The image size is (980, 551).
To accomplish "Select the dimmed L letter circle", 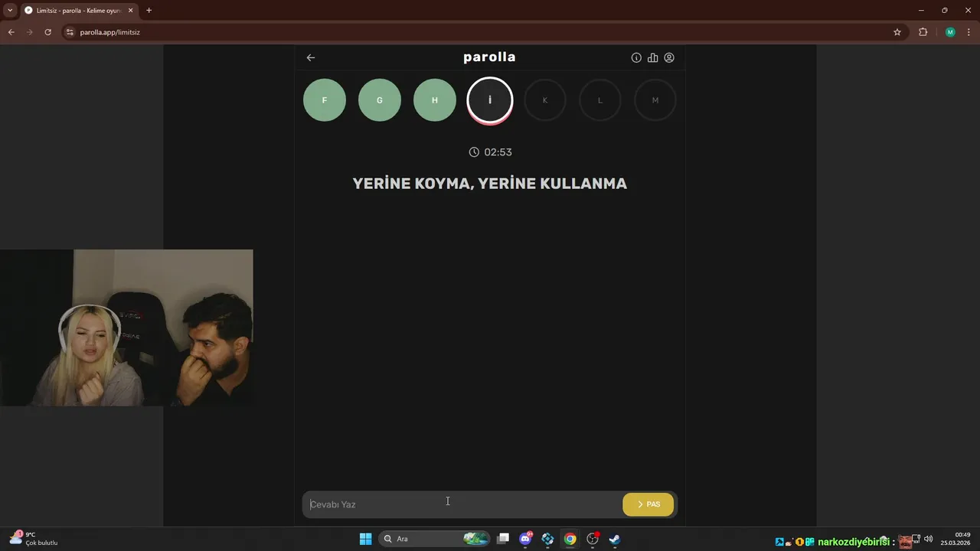I will [x=600, y=100].
